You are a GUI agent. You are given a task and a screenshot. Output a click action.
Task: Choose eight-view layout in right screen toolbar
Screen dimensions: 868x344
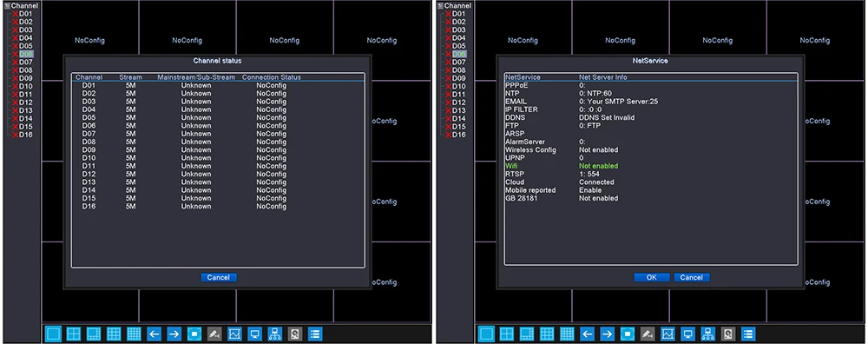coord(527,334)
